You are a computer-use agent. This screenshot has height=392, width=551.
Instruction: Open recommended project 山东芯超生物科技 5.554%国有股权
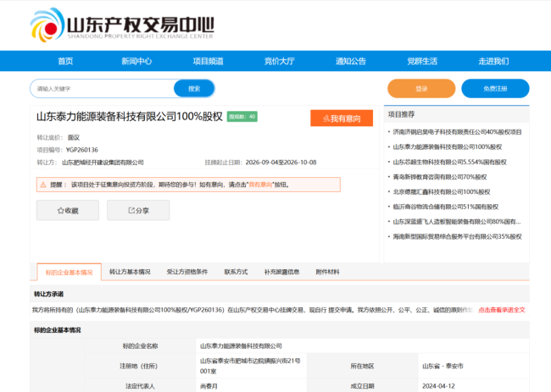click(x=450, y=162)
